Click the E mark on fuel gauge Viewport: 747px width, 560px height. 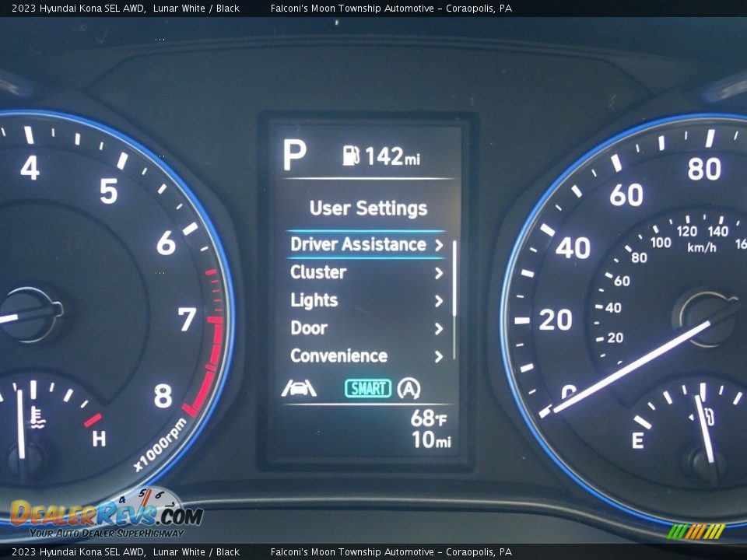coord(638,440)
